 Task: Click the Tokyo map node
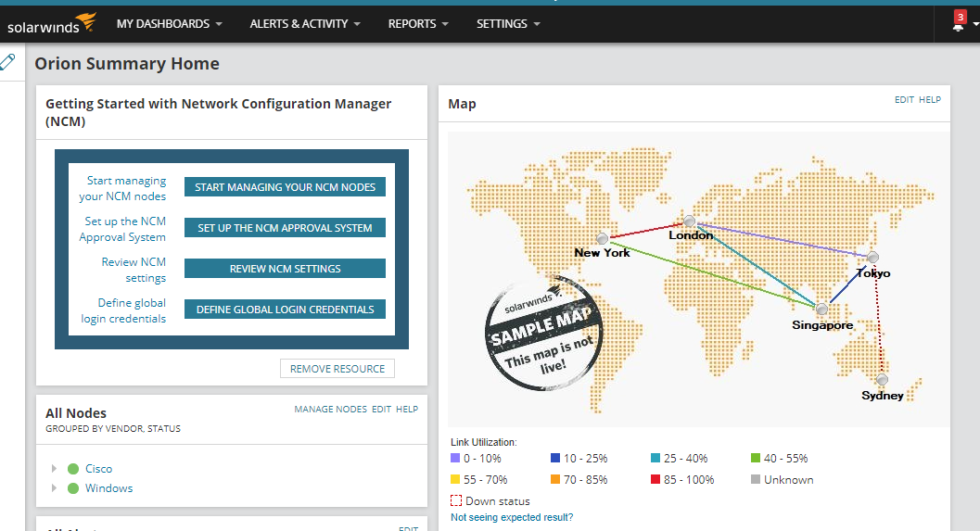coord(872,258)
